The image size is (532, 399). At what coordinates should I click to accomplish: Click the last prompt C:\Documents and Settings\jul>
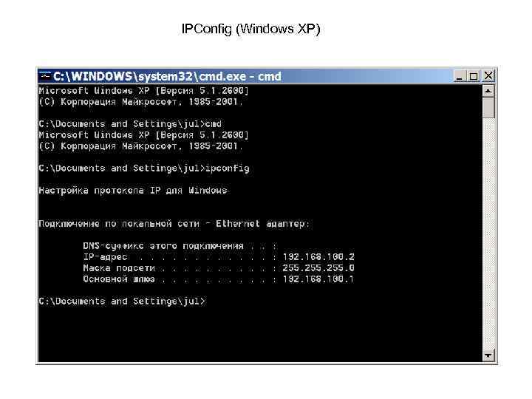122,301
